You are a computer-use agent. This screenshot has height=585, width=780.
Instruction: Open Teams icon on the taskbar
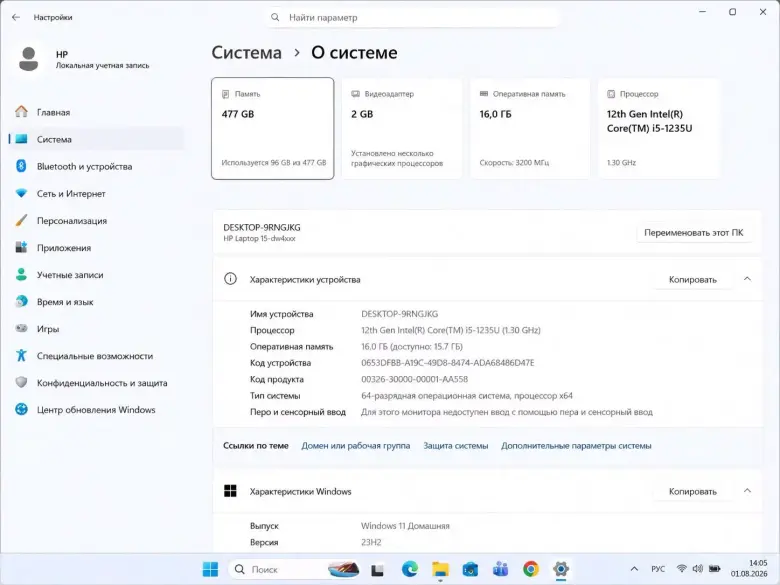tap(500, 569)
